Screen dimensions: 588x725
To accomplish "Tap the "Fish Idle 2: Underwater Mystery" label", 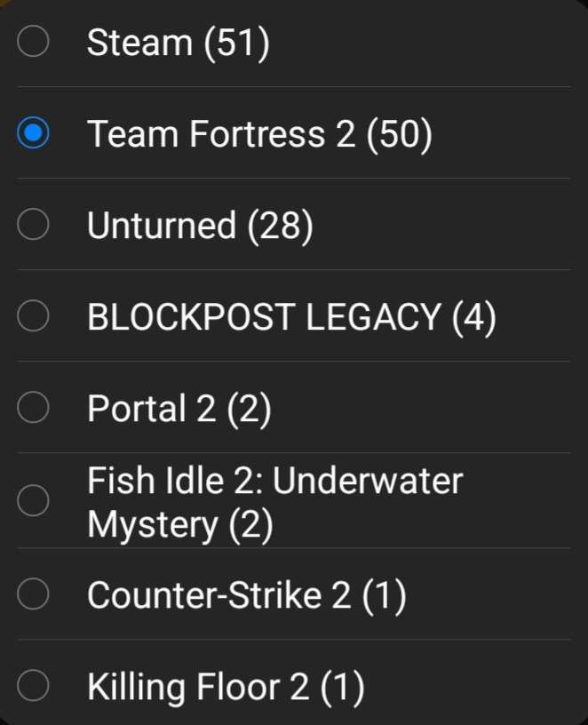I will (x=274, y=502).
